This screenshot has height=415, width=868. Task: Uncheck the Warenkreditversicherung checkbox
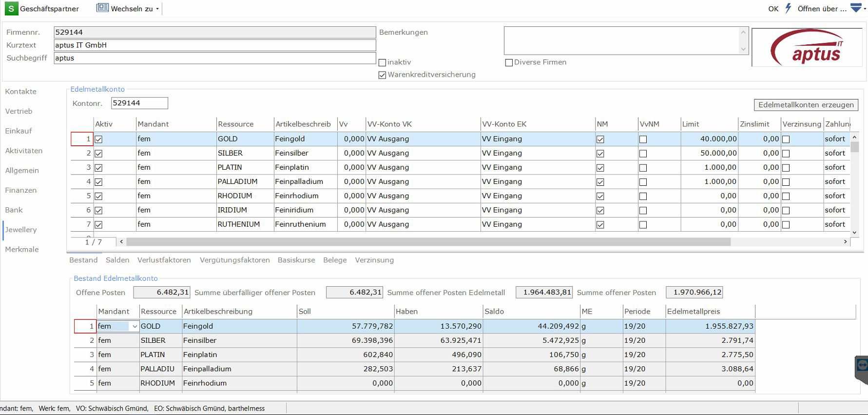click(383, 75)
